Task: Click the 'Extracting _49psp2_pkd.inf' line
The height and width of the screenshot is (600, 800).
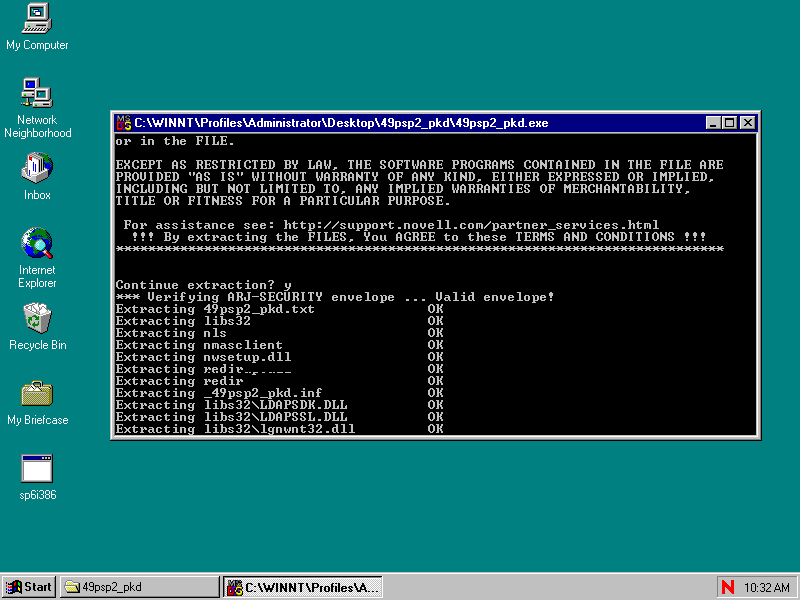Action: (279, 393)
